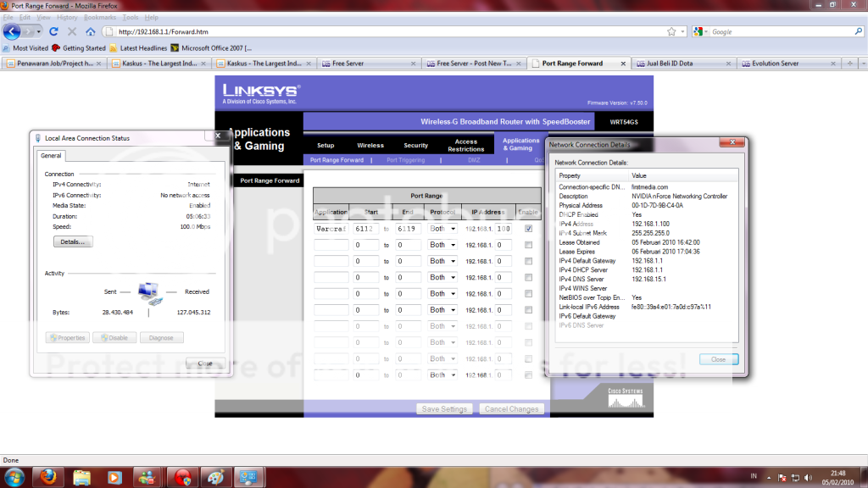The width and height of the screenshot is (868, 488).
Task: Click the magnifier icon in the search box
Action: point(859,31)
